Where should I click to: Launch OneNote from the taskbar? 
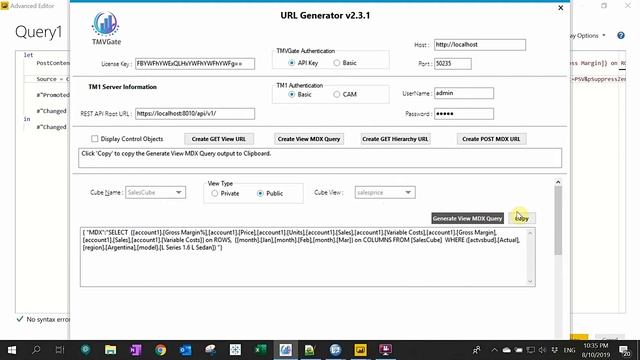click(x=136, y=350)
